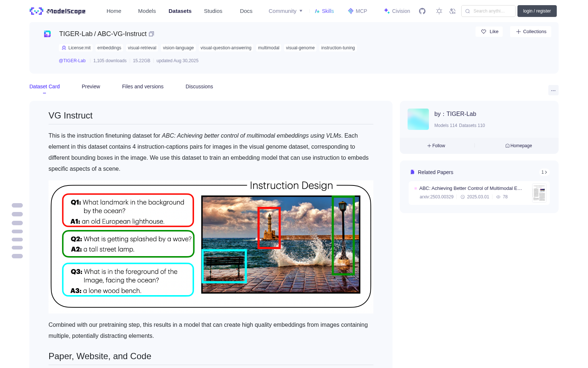Expand Related Papers count chevron
The width and height of the screenshot is (588, 368).
tap(544, 172)
